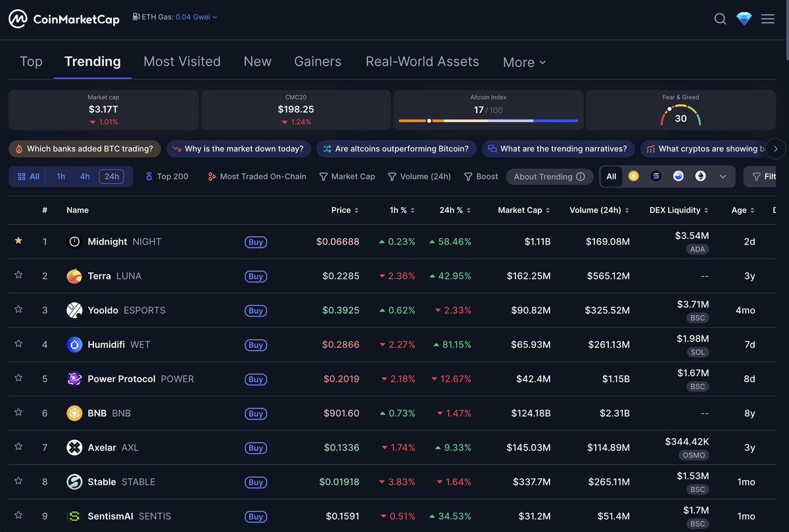Screen dimensions: 789x532
Task: Open the hamburger menu icon
Action: pyautogui.click(x=767, y=19)
